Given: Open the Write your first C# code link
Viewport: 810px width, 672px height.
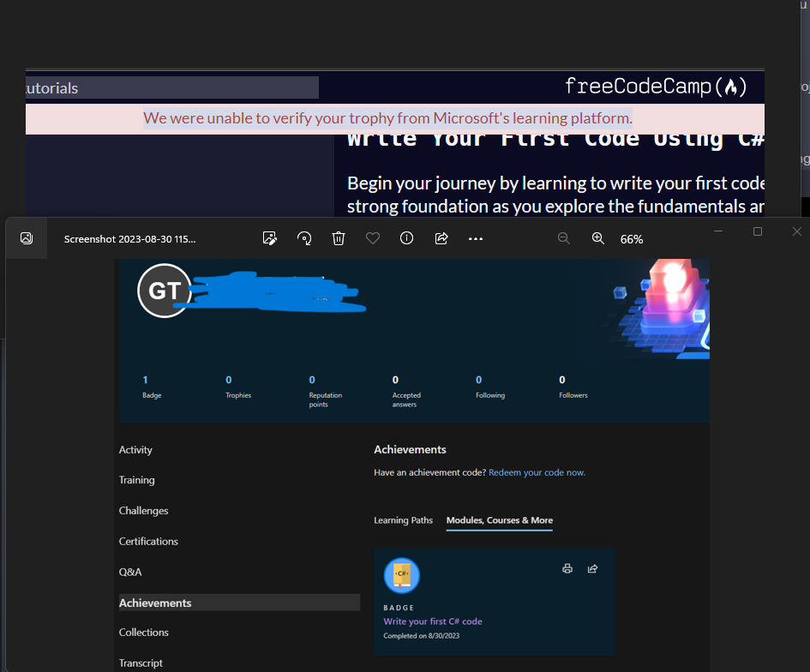Looking at the screenshot, I should click(433, 621).
